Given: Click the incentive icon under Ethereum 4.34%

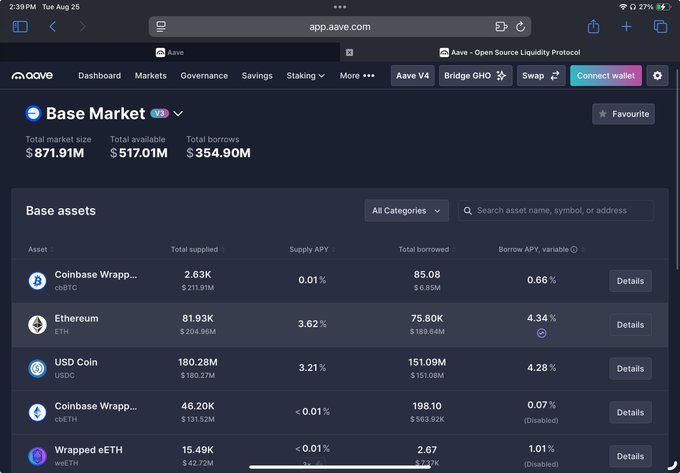Looking at the screenshot, I should click(541, 333).
